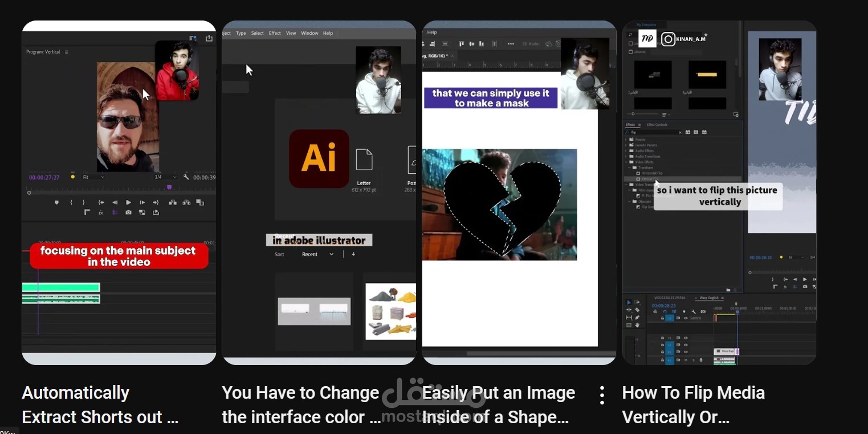
Task: Open the three-dot menu beside Easily Put an Image
Action: [x=602, y=395]
